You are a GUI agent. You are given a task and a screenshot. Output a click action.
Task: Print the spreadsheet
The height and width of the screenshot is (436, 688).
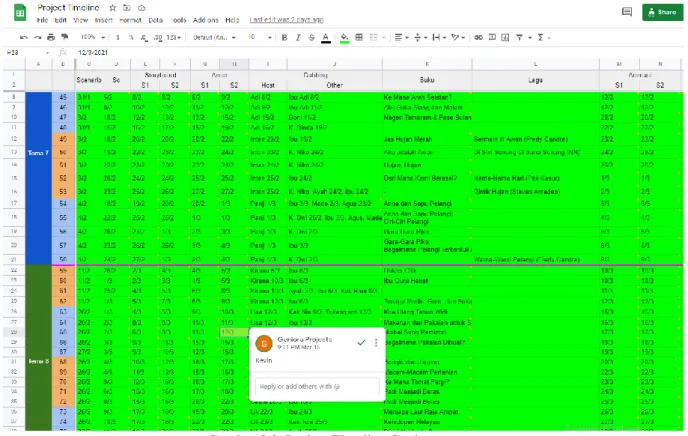(51, 38)
